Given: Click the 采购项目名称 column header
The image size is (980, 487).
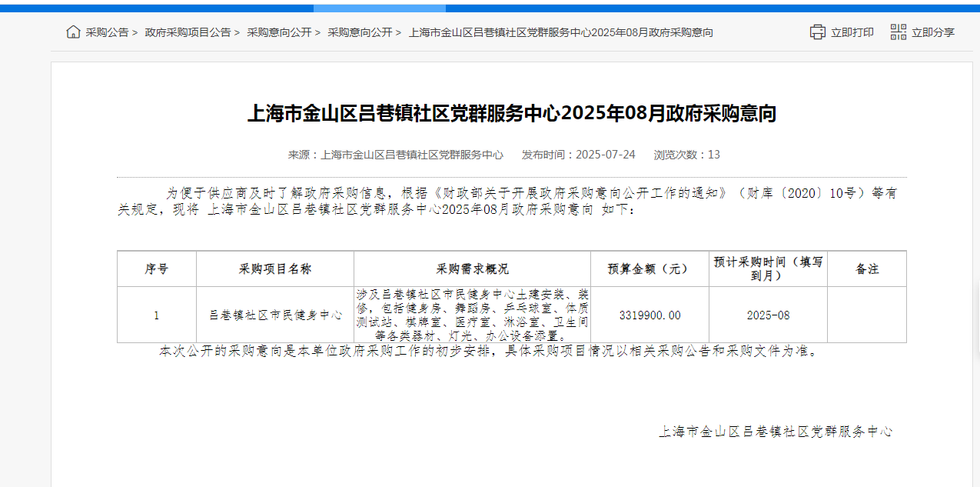Looking at the screenshot, I should pyautogui.click(x=275, y=269).
